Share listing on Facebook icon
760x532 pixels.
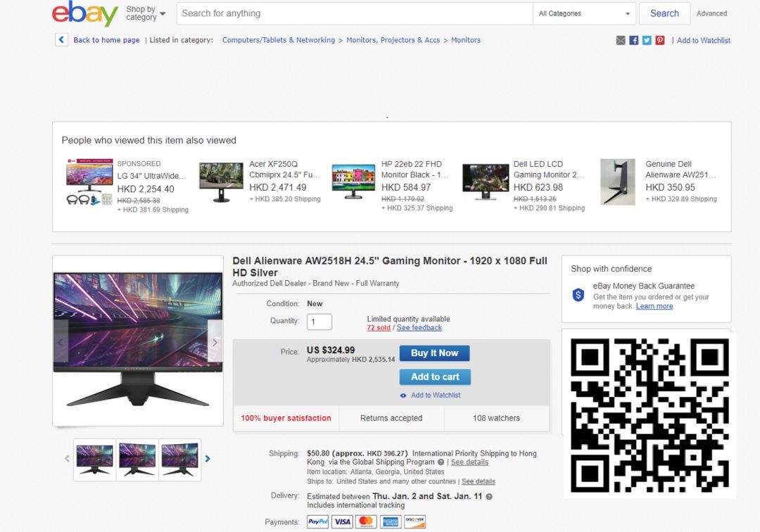click(634, 41)
